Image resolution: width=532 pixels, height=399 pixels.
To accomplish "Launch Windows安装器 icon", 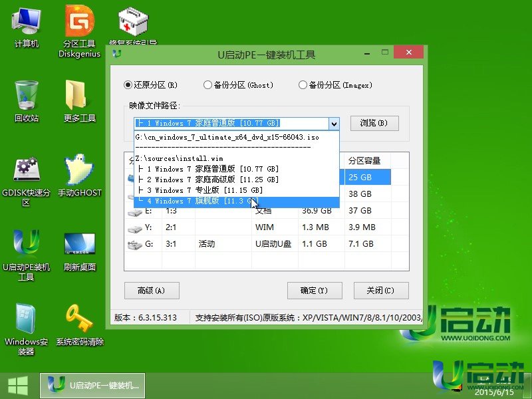I will 27,329.
